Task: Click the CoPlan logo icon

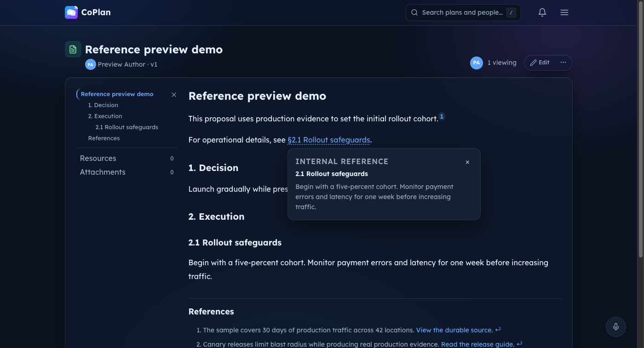Action: coord(71,12)
